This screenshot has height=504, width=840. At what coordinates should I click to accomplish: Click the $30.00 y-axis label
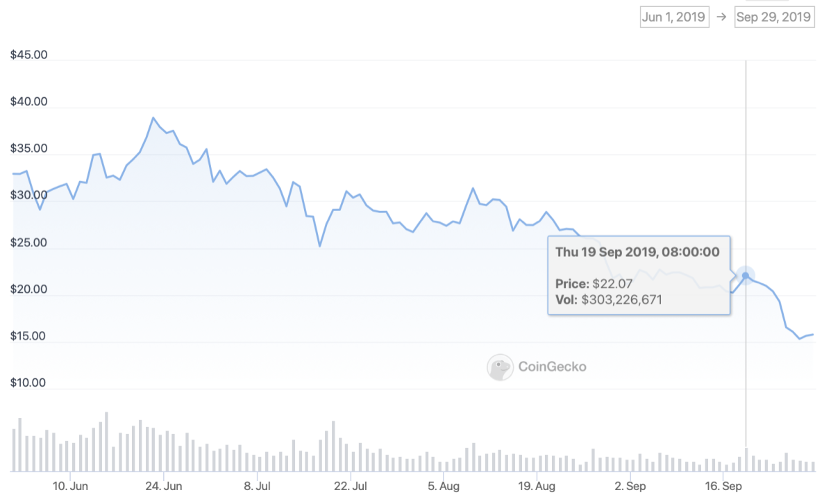coord(29,195)
